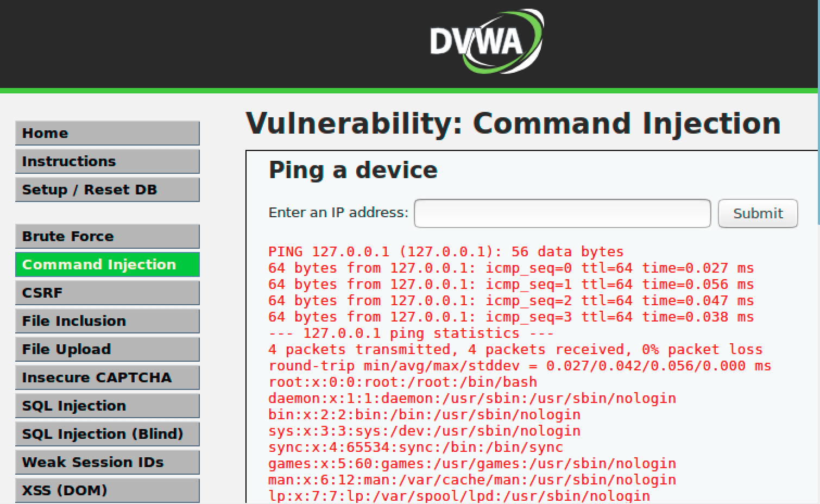
Task: Click the root:x:0:0 passwd output line
Action: pyautogui.click(x=402, y=382)
